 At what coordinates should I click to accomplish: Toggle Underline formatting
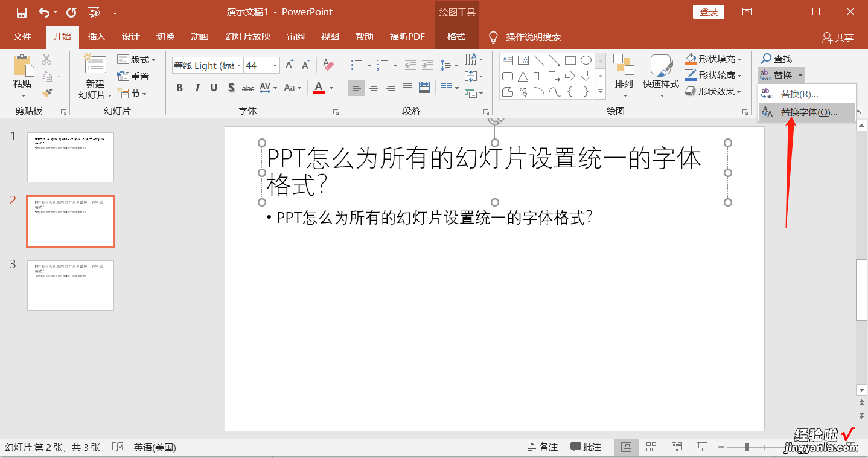[x=214, y=88]
